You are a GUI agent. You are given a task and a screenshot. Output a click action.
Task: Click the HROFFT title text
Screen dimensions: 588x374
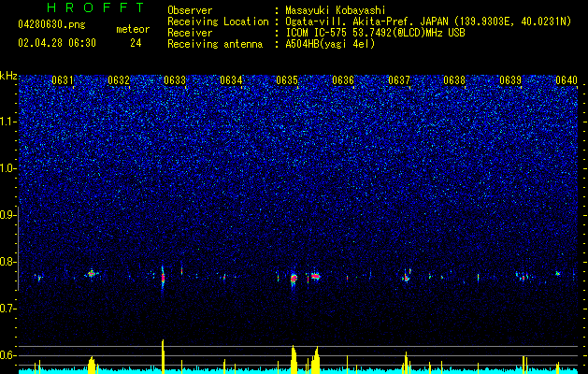click(96, 7)
